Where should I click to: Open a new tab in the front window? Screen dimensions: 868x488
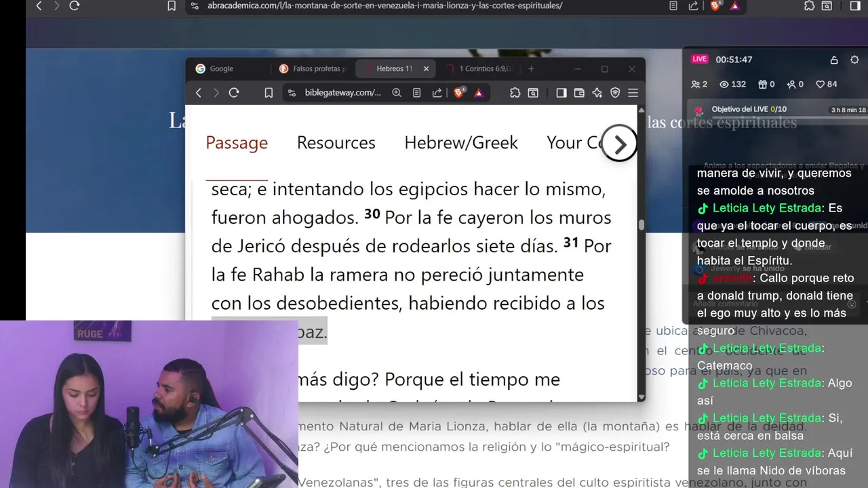531,68
